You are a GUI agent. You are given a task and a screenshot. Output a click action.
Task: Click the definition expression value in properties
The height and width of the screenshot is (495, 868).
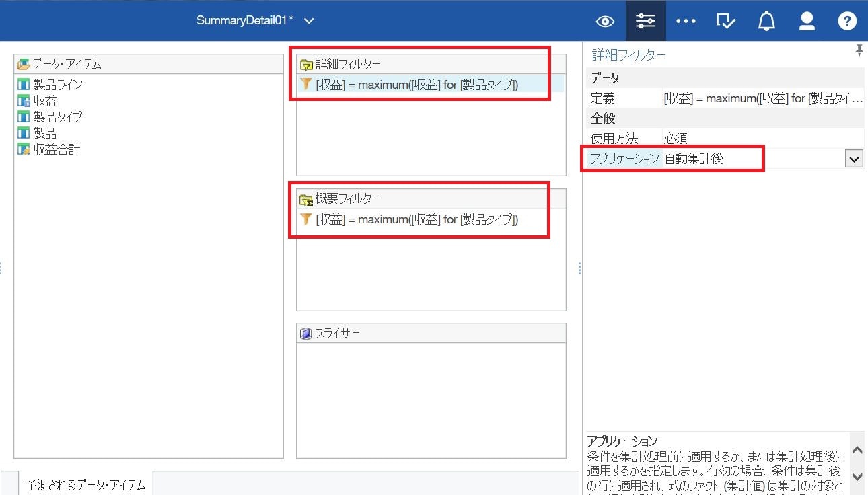[x=763, y=98]
